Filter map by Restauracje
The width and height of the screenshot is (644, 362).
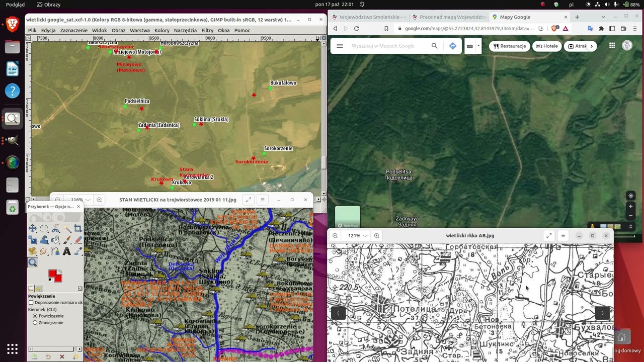coord(510,46)
